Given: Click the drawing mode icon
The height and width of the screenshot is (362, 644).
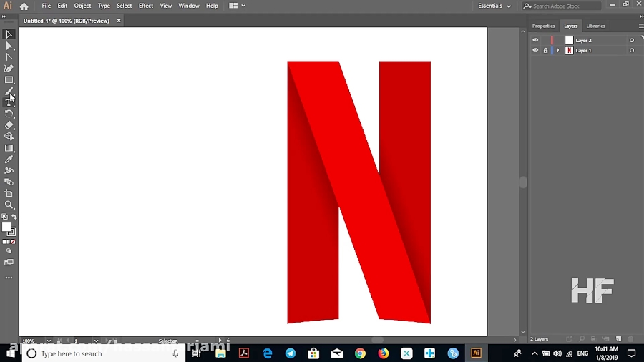Looking at the screenshot, I should [x=9, y=251].
